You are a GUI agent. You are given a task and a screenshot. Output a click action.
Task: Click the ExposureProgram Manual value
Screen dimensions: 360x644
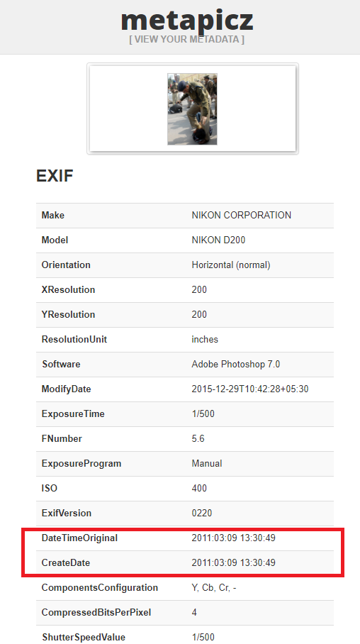tap(207, 463)
